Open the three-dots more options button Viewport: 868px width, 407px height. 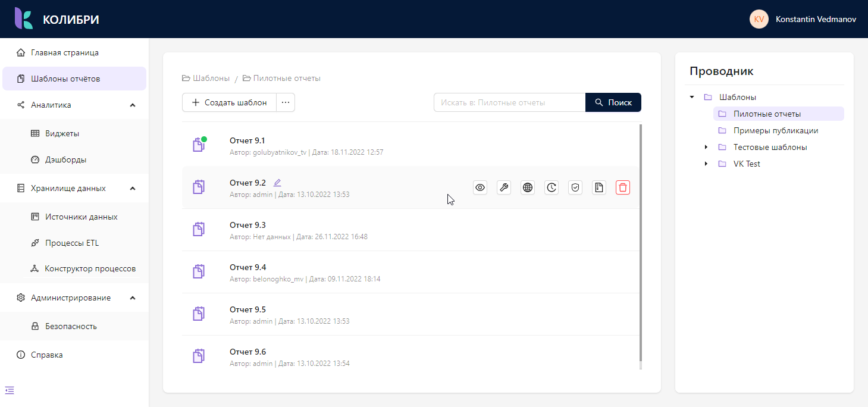[286, 102]
